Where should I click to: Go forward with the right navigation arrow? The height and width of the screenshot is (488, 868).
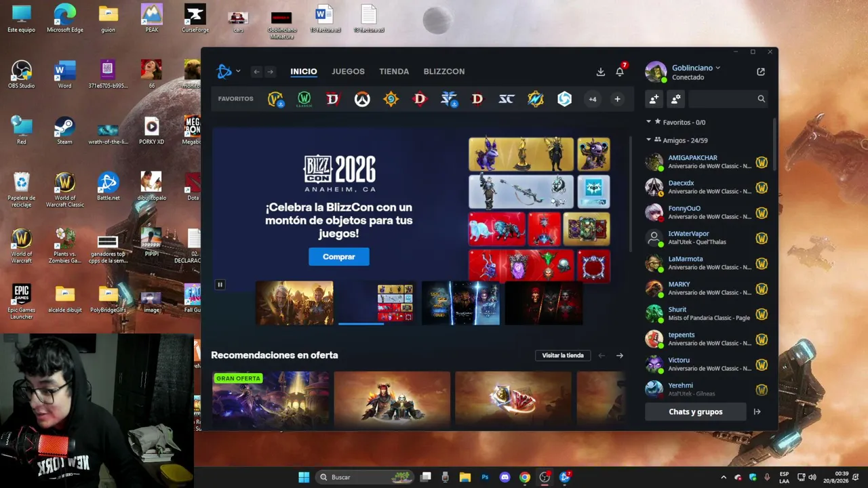coord(270,71)
